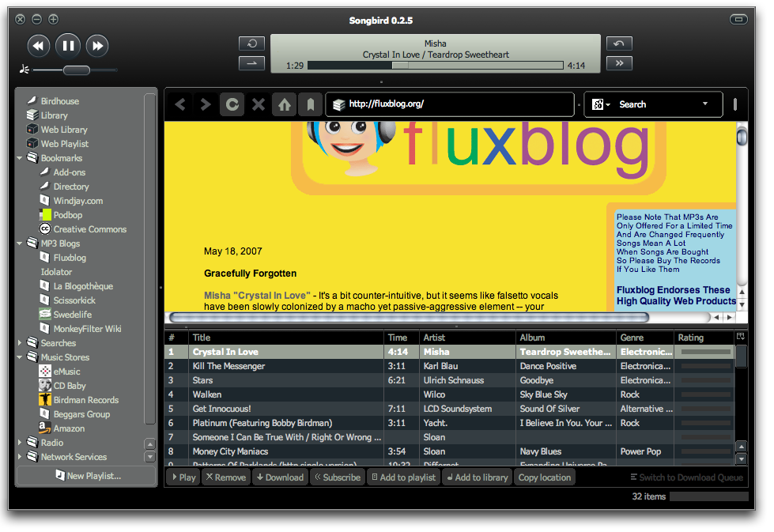The width and height of the screenshot is (774, 532).
Task: Click Add to playlist button
Action: [x=404, y=477]
